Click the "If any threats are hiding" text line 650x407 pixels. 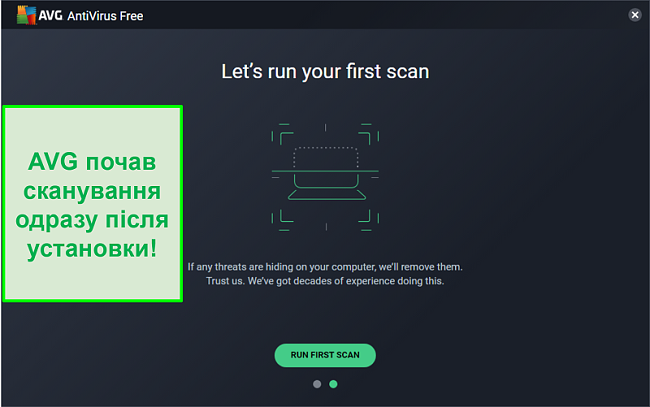(325, 267)
